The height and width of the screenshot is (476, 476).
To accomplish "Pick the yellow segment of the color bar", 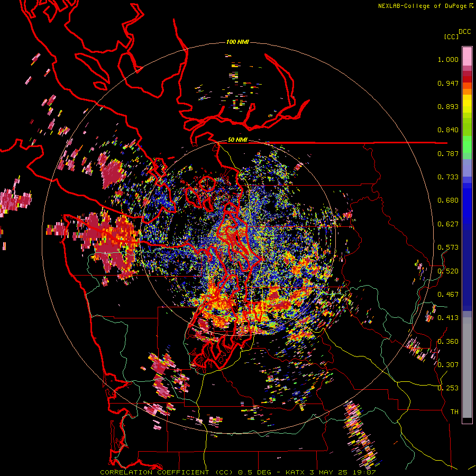I will [x=467, y=104].
